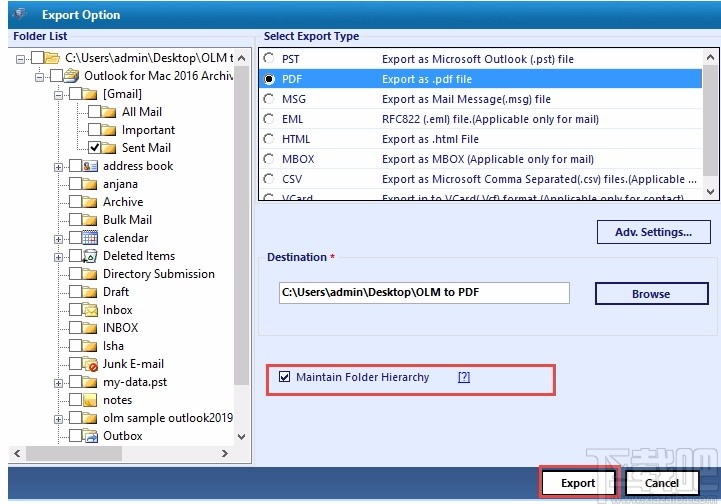Screen dimensions: 721x504
Task: Collapse the [Gmail] folder node
Action: pos(58,95)
